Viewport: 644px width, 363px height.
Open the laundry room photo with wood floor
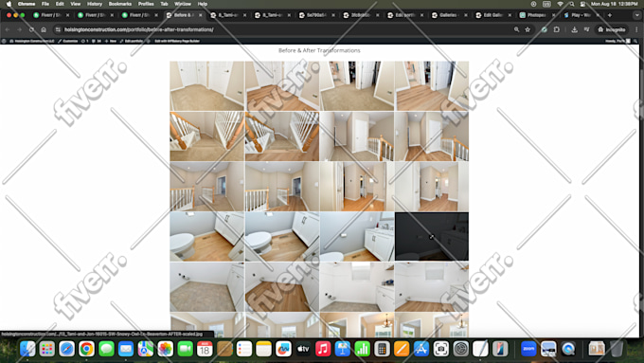[x=282, y=286]
